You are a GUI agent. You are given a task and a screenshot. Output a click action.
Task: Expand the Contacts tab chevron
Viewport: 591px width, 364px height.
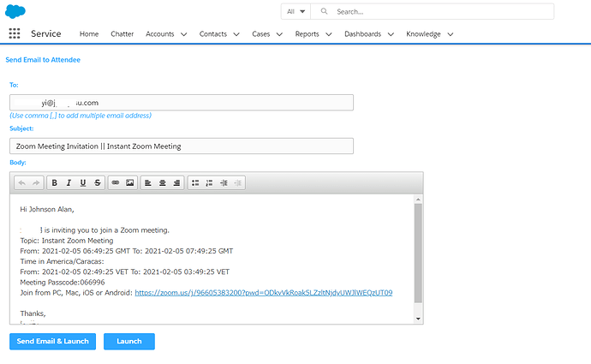click(236, 34)
